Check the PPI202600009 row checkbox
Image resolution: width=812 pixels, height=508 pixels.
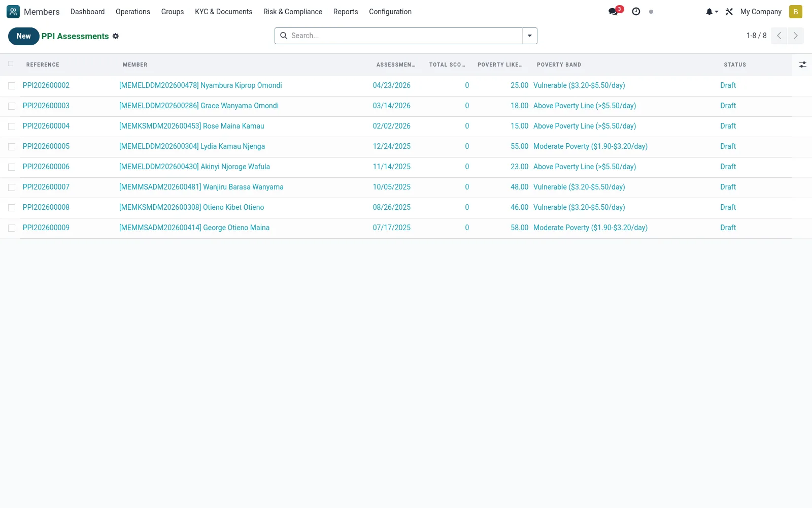[12, 228]
